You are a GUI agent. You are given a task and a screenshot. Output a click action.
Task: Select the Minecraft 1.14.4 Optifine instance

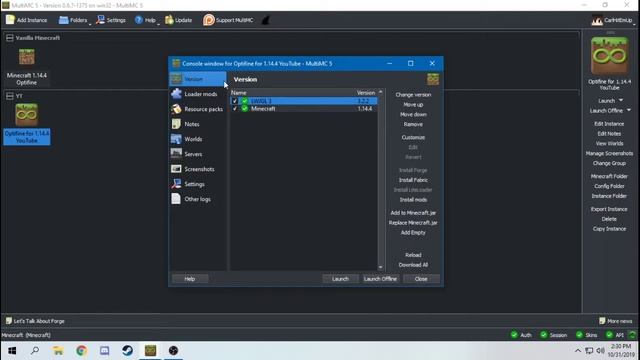(27, 67)
